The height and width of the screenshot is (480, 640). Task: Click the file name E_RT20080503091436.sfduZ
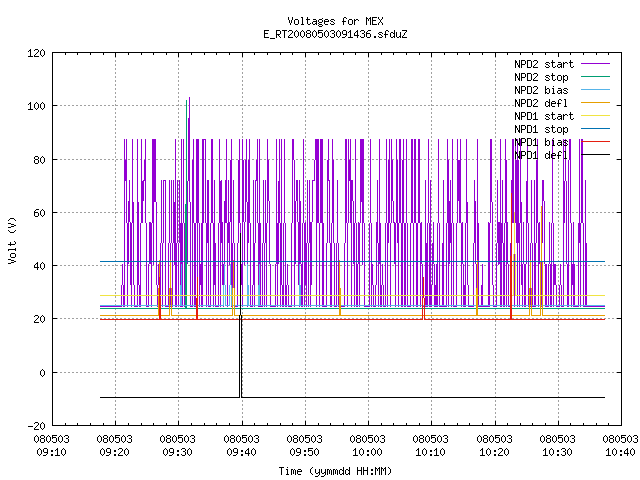click(x=335, y=34)
